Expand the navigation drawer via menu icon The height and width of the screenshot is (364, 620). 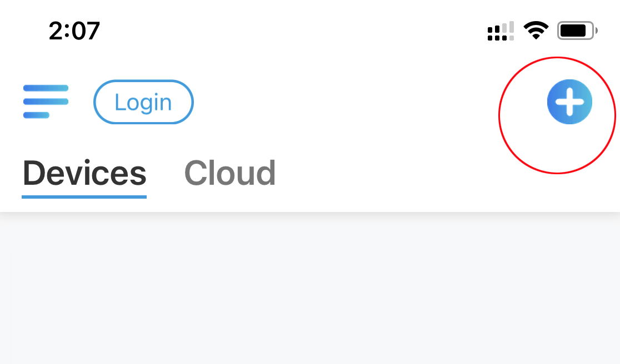point(46,102)
